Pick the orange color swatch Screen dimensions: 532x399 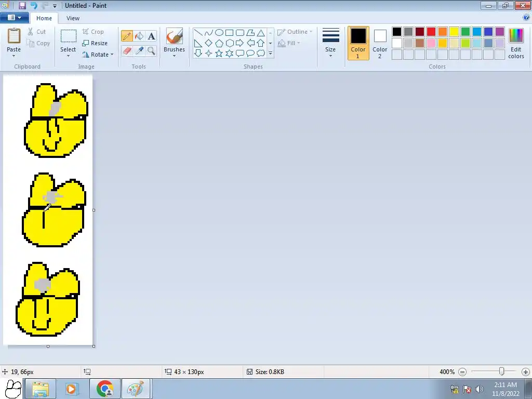pyautogui.click(x=443, y=32)
